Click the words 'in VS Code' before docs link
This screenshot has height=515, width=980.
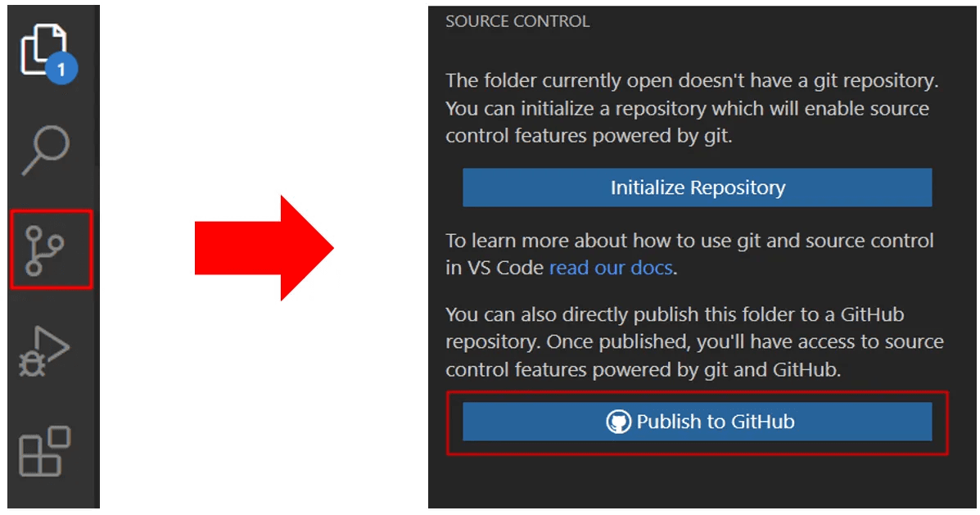(495, 268)
